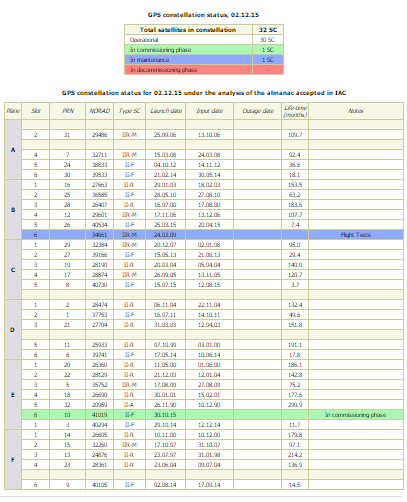Click NORAD number 40105
Screen dimensions: 407x502
click(x=99, y=485)
